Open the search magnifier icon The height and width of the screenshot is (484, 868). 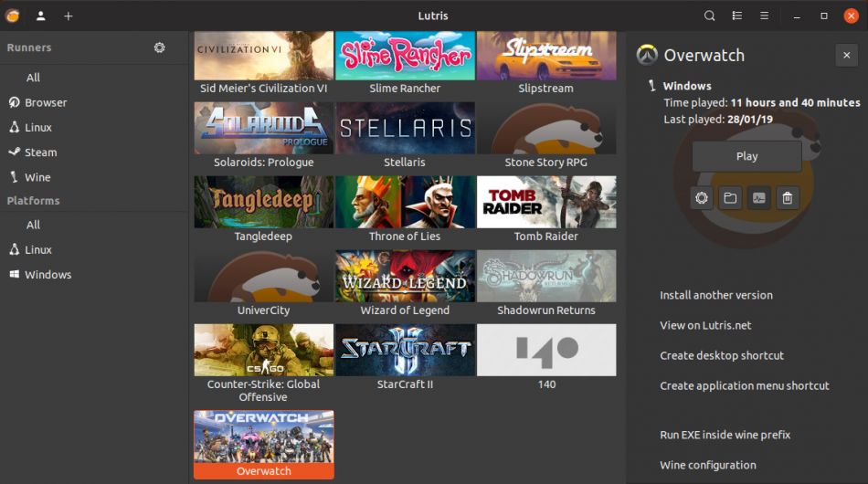[x=709, y=16]
